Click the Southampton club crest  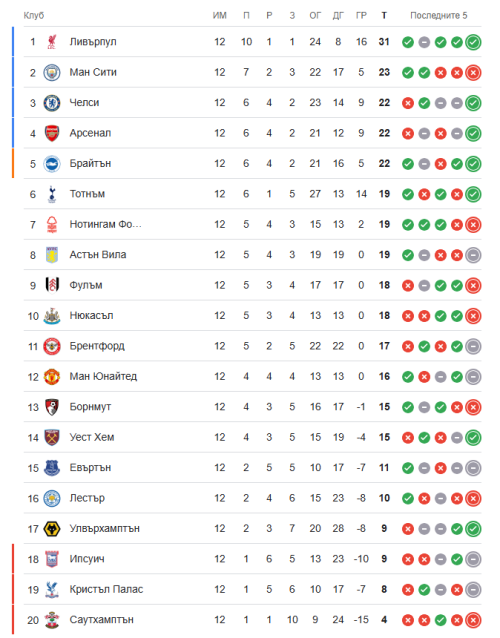click(52, 620)
